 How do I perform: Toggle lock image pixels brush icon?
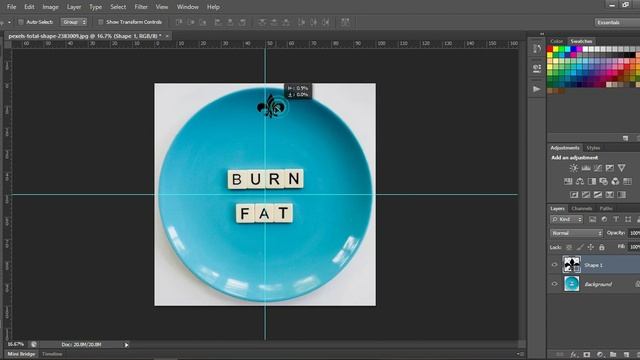pyautogui.click(x=580, y=247)
